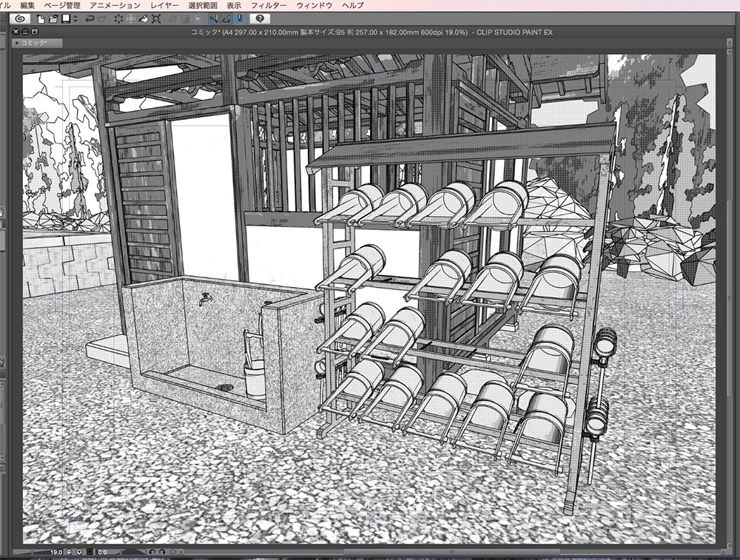Open the stepper arrows beside the save icon
This screenshot has width=740, height=560.
point(75,20)
